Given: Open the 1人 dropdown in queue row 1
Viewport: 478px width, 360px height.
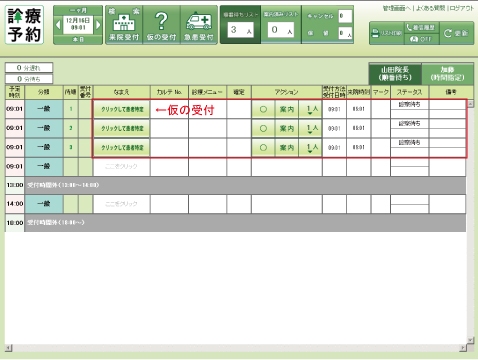Looking at the screenshot, I should (x=310, y=109).
